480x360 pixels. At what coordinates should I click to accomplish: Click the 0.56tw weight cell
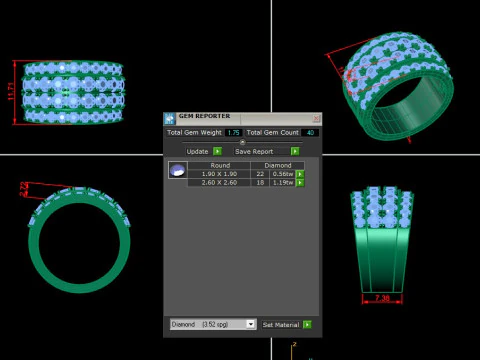(x=283, y=174)
